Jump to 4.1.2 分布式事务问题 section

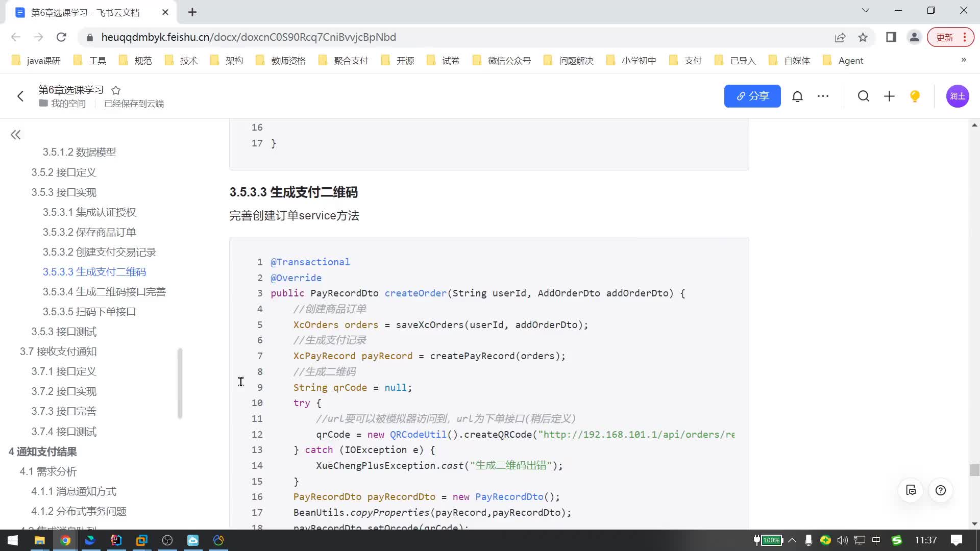coord(79,511)
